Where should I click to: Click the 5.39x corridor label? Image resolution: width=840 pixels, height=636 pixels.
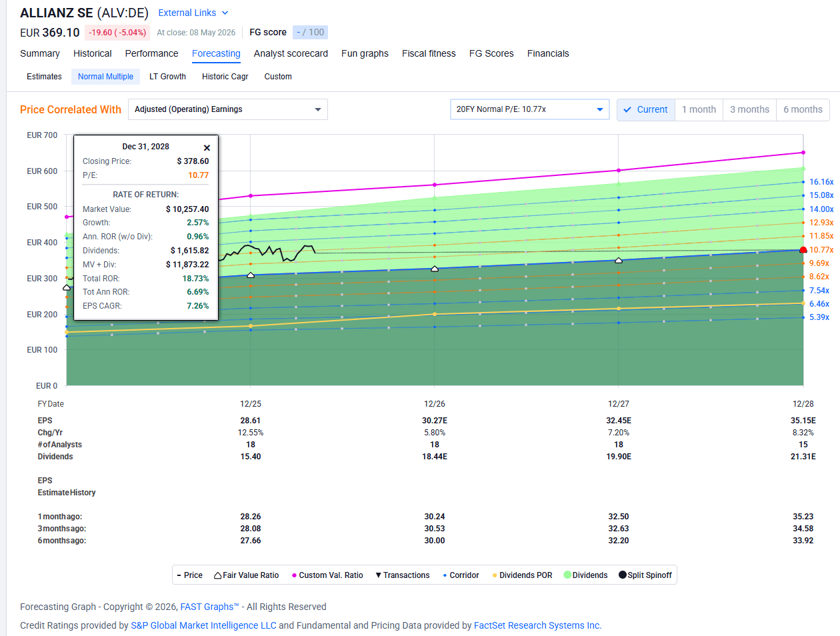(819, 317)
